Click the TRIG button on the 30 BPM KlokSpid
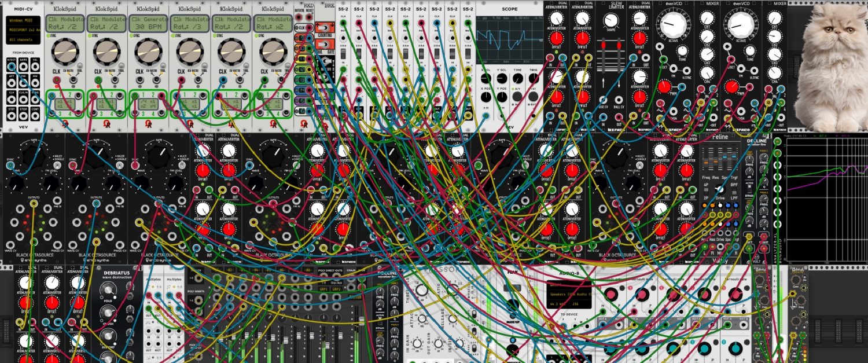The image size is (868, 363). pos(163,65)
